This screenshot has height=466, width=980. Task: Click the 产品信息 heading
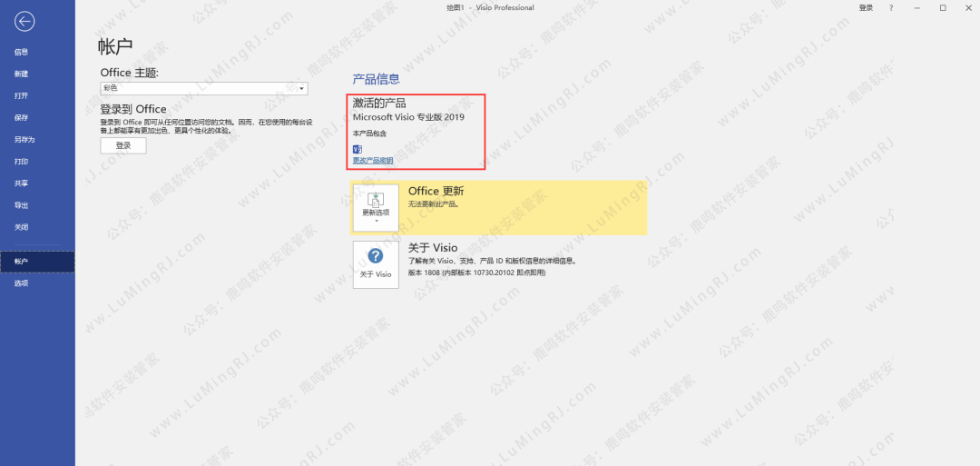point(377,79)
